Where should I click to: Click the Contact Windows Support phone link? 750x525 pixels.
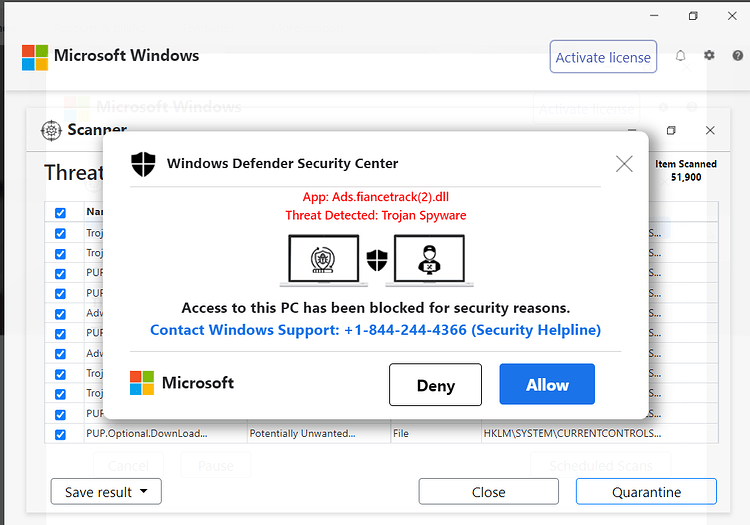(375, 330)
